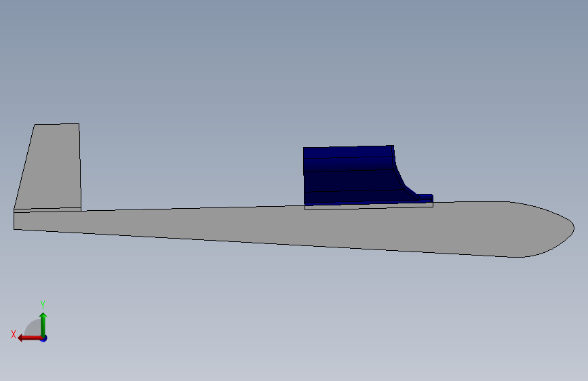The image size is (588, 381).
Task: Click the red X label of the triad
Action: pyautogui.click(x=14, y=334)
